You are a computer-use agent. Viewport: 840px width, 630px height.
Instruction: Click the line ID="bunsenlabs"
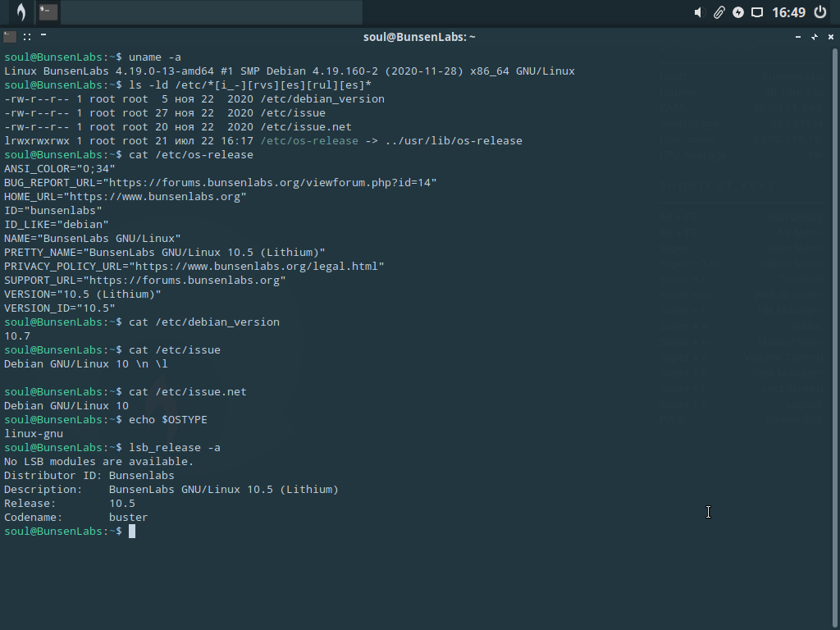pos(53,211)
